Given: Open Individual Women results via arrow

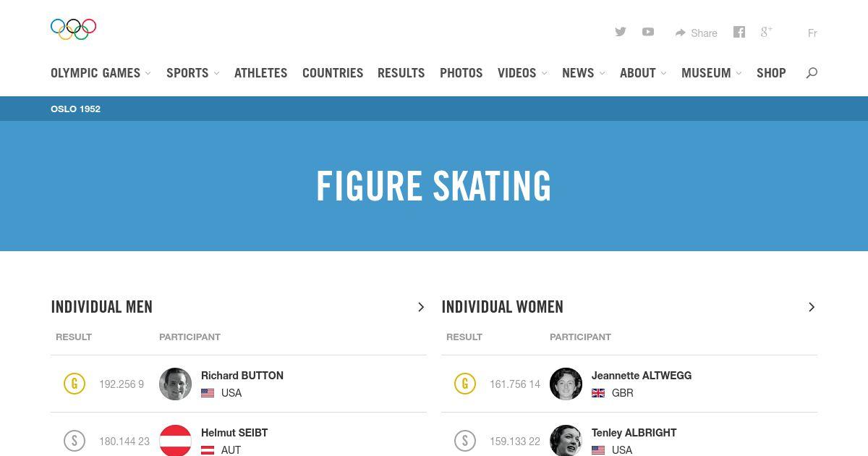Looking at the screenshot, I should click(x=812, y=307).
